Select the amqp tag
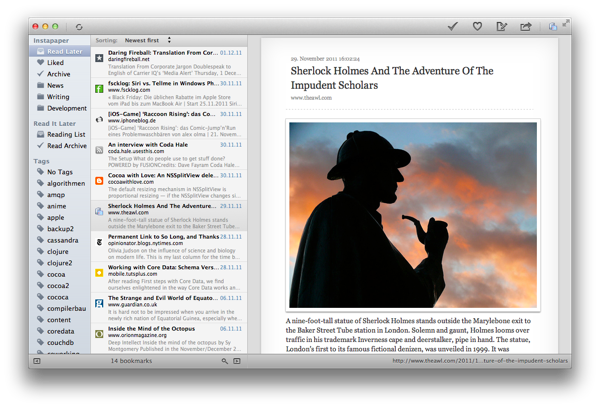 point(60,194)
